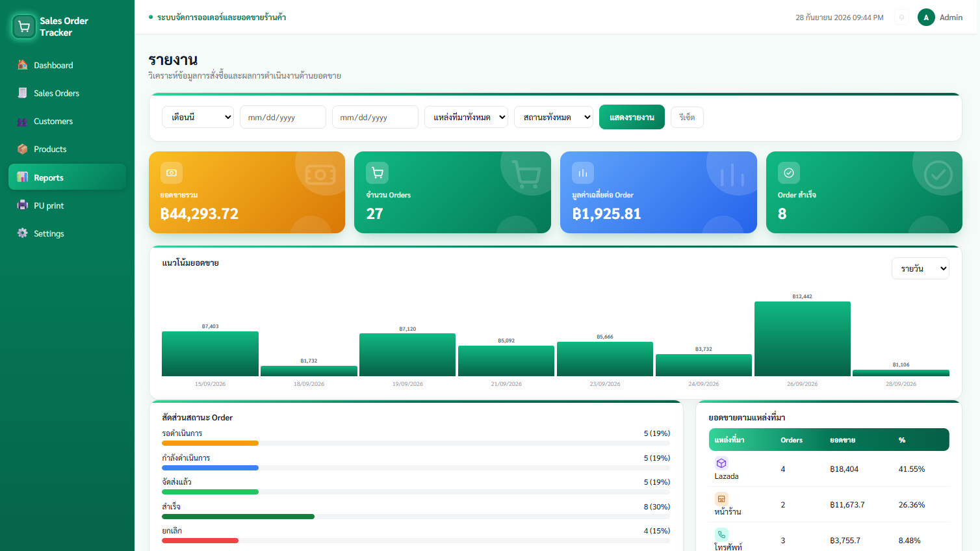Expand the แหล่งที่มาทั้งหมด source dropdown

click(x=466, y=117)
